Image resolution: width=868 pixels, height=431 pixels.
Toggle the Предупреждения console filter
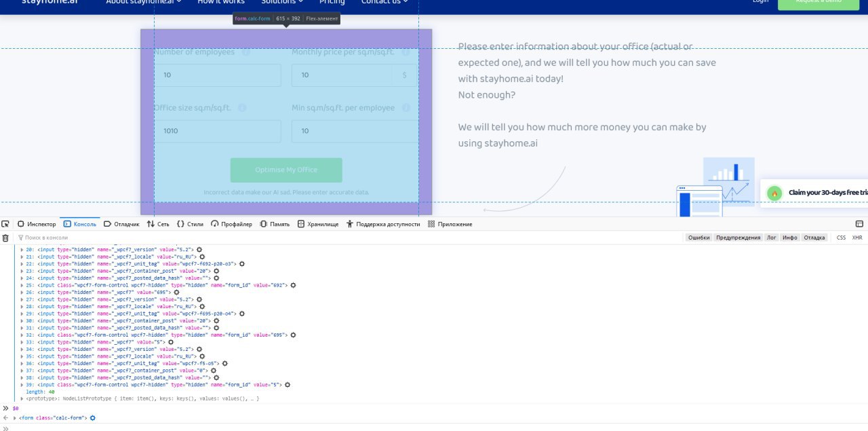point(738,238)
